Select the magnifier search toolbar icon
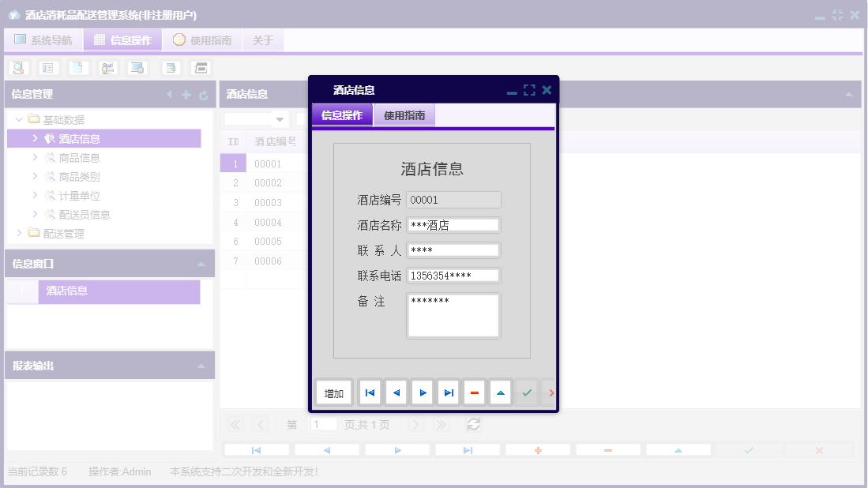Image resolution: width=868 pixels, height=488 pixels. (19, 68)
